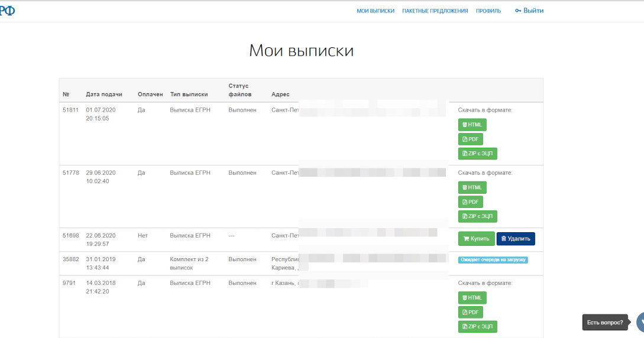644x338 pixels.
Task: Delete order 51698 with Удалить button
Action: [516, 239]
